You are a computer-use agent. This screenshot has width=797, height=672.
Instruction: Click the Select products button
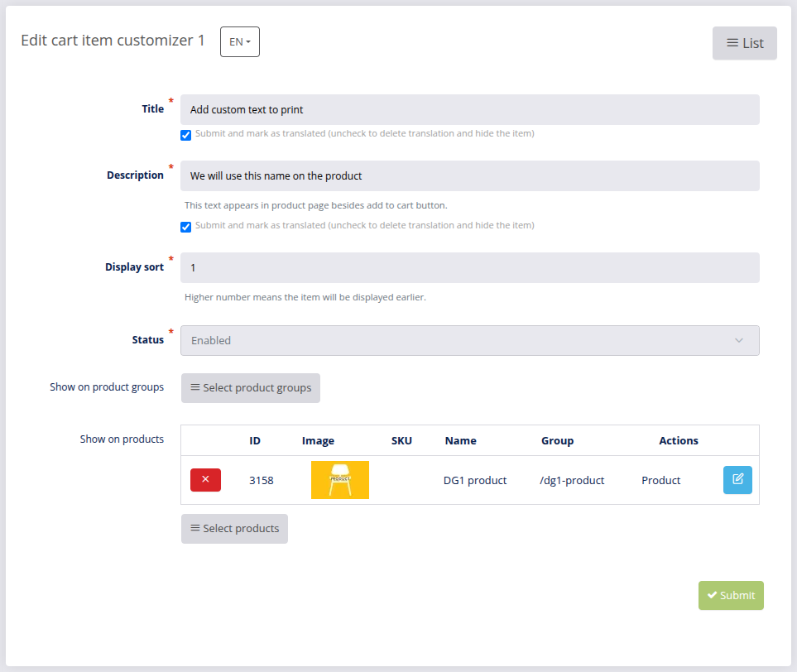tap(234, 529)
